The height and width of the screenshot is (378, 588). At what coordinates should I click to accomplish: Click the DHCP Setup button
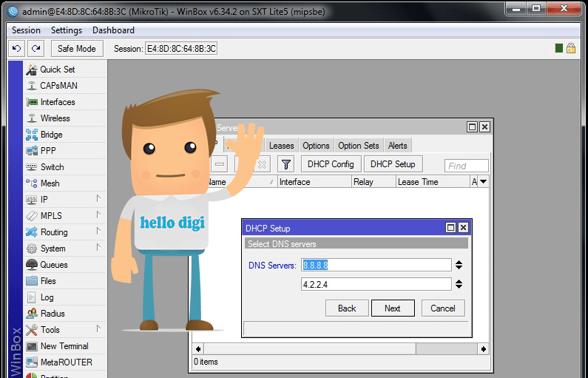(x=393, y=164)
